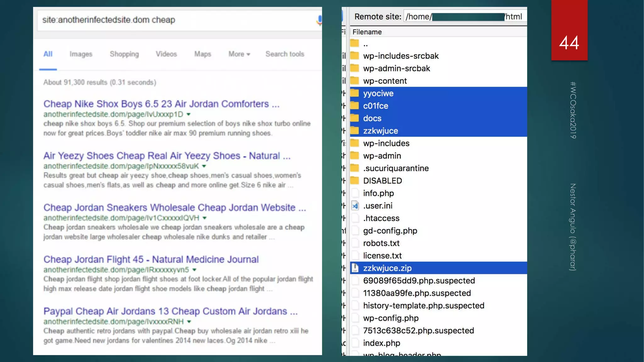Click the search query input field
This screenshot has height=362, width=644.
[x=176, y=20]
